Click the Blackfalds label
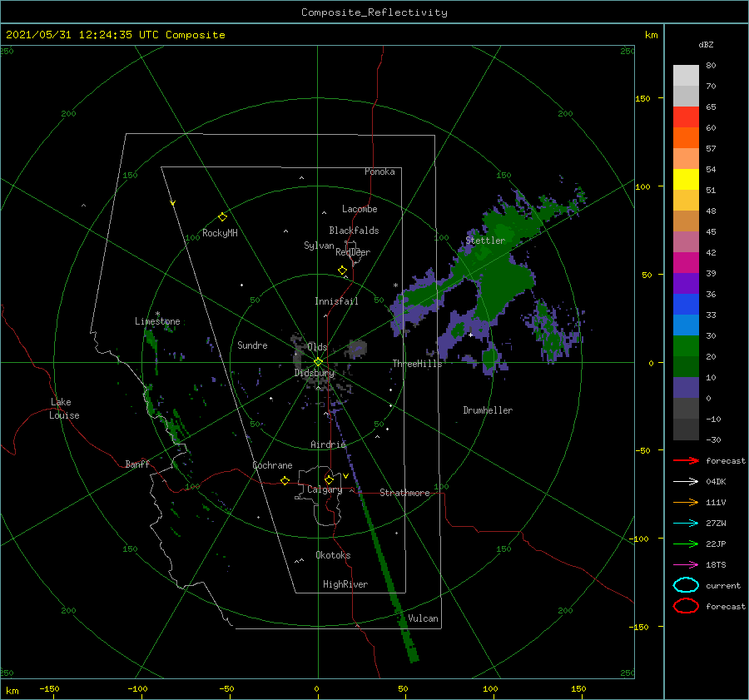 coord(354,231)
